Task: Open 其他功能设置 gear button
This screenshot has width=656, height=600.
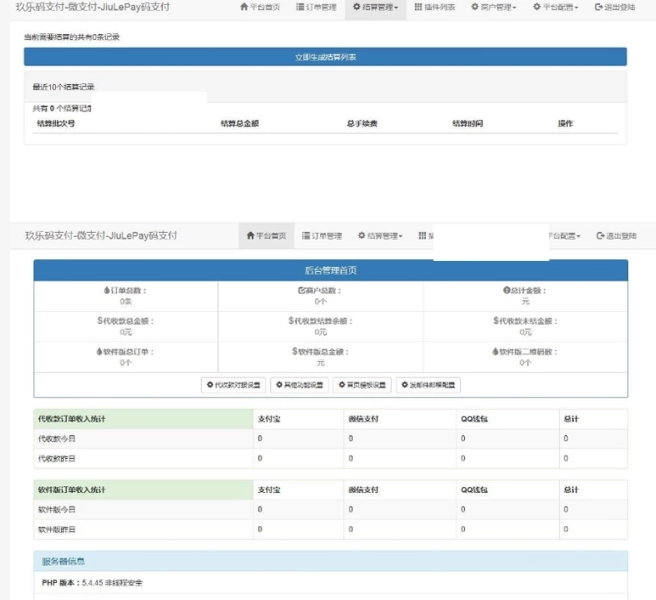Action: pyautogui.click(x=300, y=385)
